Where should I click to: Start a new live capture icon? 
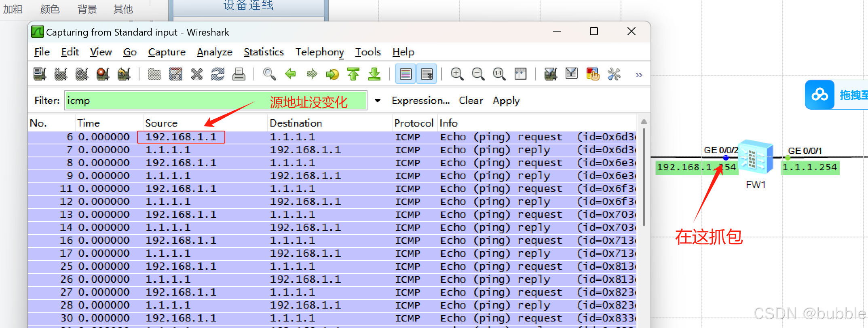[x=82, y=74]
